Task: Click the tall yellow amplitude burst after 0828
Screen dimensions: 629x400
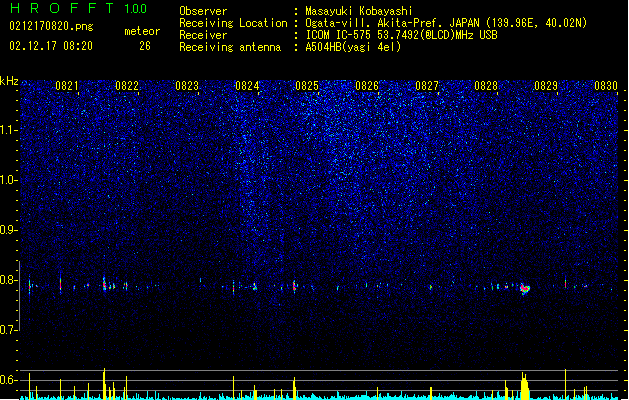Action: tap(525, 386)
